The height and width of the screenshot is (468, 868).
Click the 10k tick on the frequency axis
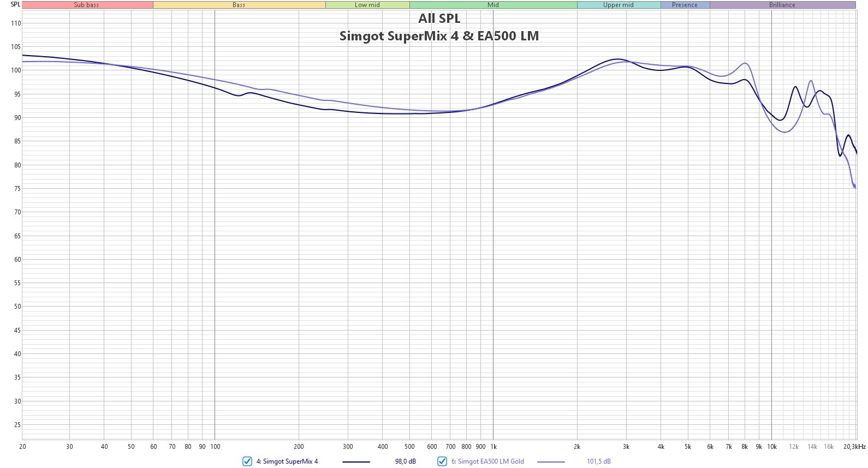point(772,447)
